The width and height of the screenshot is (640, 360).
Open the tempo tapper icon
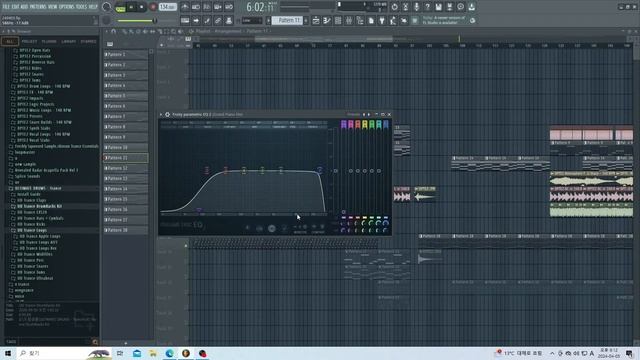coord(393,20)
